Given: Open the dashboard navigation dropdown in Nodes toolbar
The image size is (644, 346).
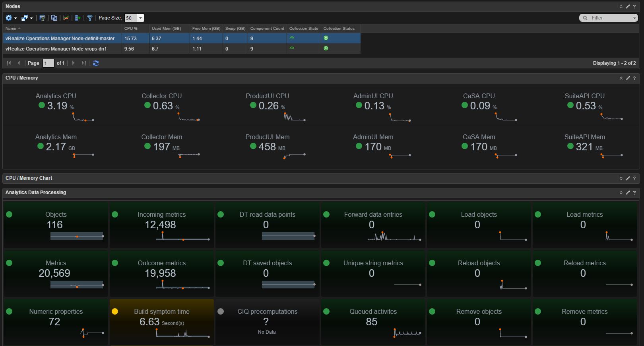Looking at the screenshot, I should click(x=27, y=18).
